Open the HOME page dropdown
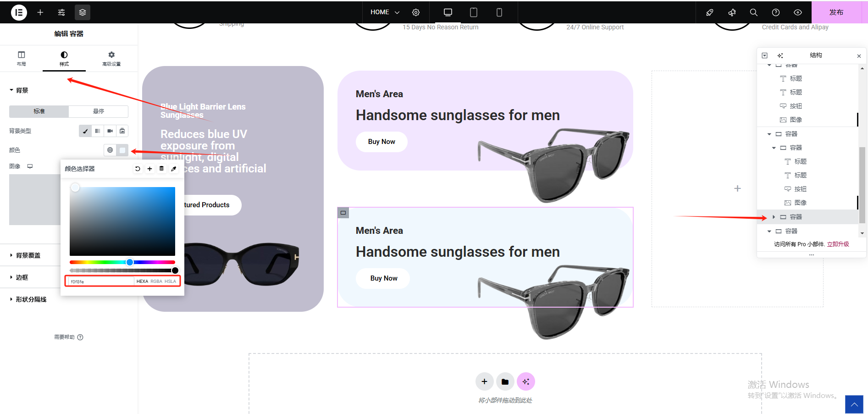Image resolution: width=868 pixels, height=414 pixels. pos(385,12)
